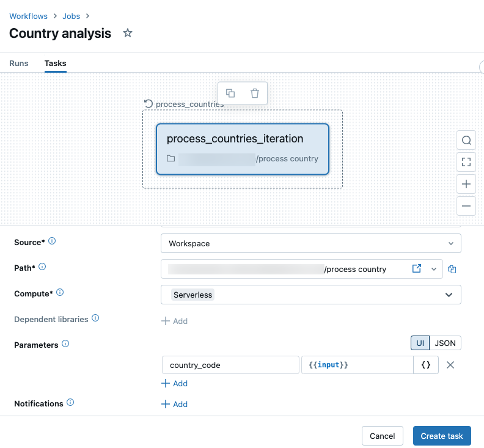Switch the parameters editor to UI mode
Viewport: 484px width, 448px height.
pos(420,343)
